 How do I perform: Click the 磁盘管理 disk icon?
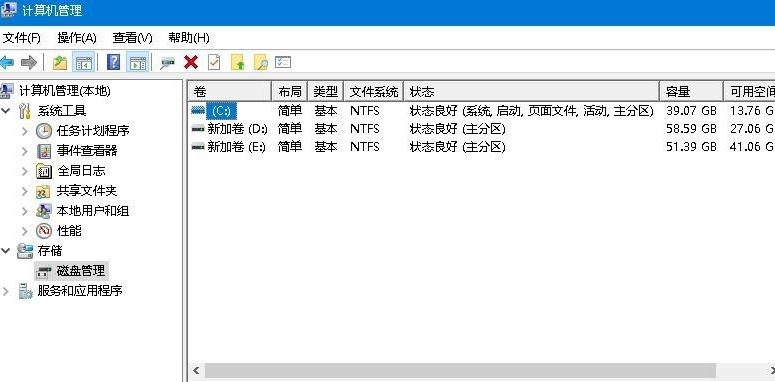(44, 271)
